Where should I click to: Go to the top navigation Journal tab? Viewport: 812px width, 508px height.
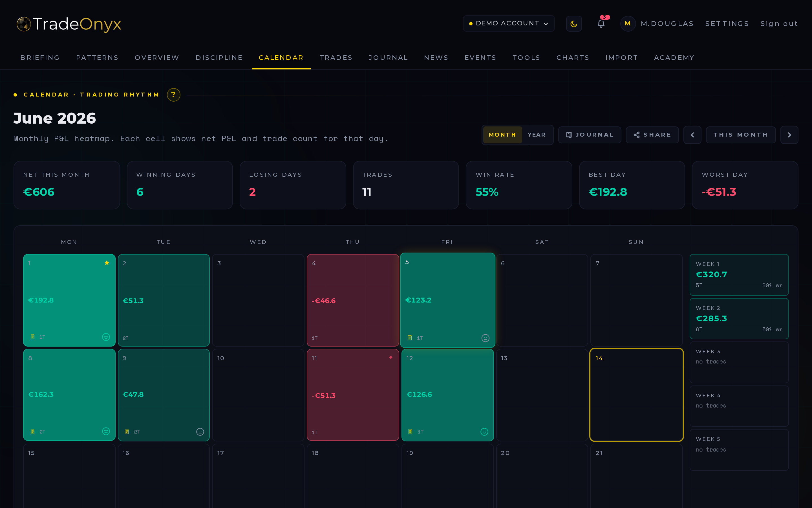click(x=388, y=58)
